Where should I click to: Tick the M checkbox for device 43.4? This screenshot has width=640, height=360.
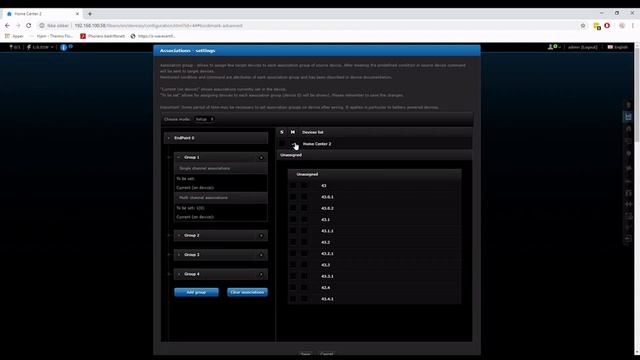(x=304, y=287)
